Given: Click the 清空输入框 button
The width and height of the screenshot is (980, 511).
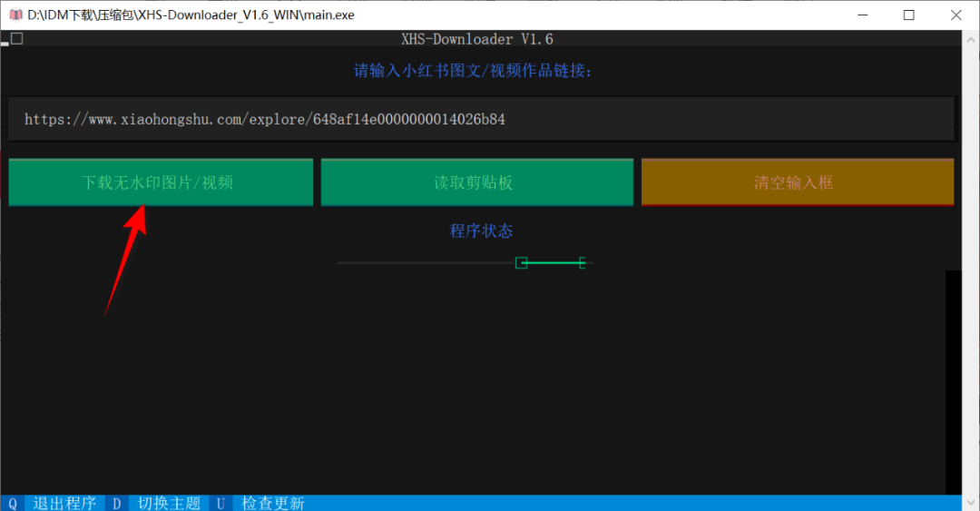Looking at the screenshot, I should tap(798, 182).
